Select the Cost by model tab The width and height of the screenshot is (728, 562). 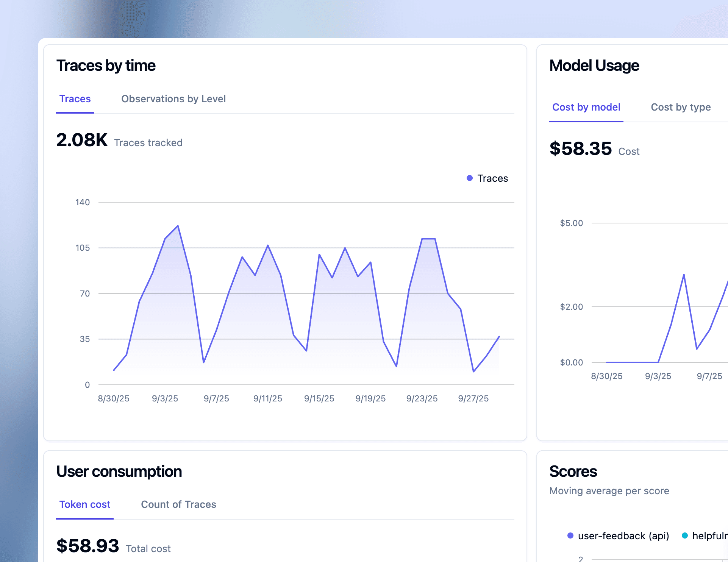point(586,107)
